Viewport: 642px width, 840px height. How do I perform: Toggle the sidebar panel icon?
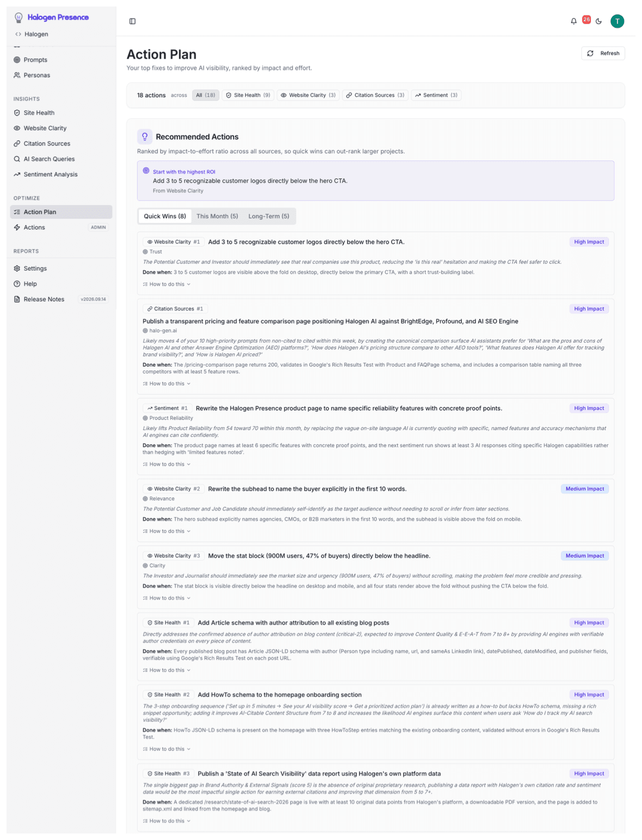click(x=132, y=21)
